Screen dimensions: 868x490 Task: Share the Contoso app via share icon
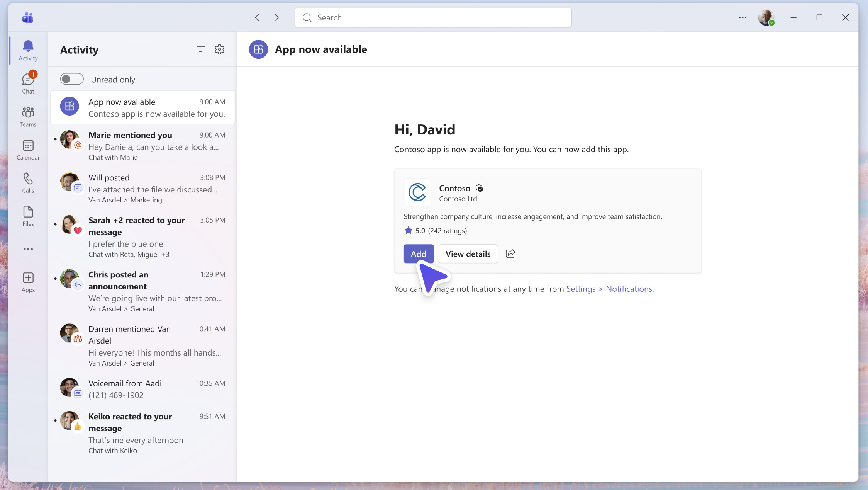(x=510, y=254)
